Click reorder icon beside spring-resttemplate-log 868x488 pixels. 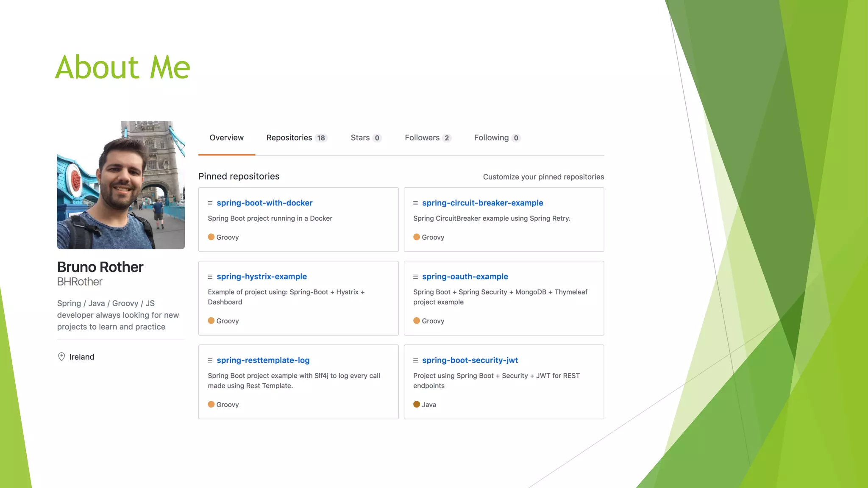pos(210,360)
